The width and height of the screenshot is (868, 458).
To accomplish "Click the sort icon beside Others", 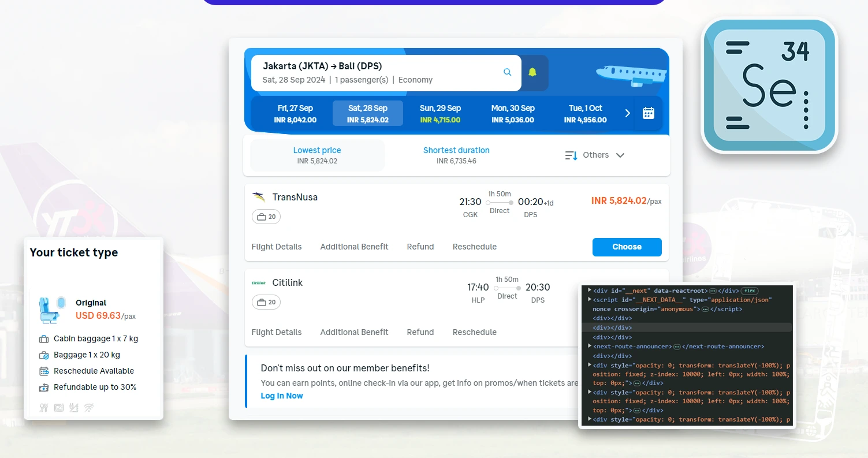I will pyautogui.click(x=569, y=155).
